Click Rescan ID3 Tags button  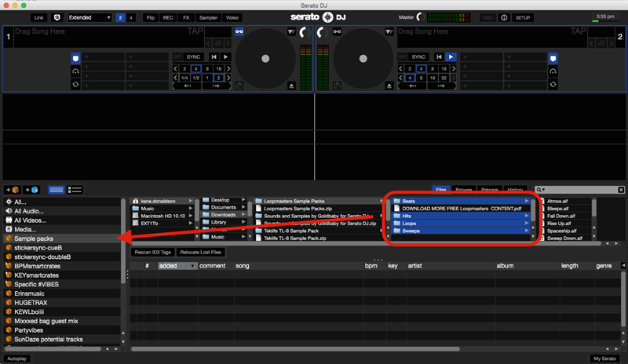pos(152,253)
